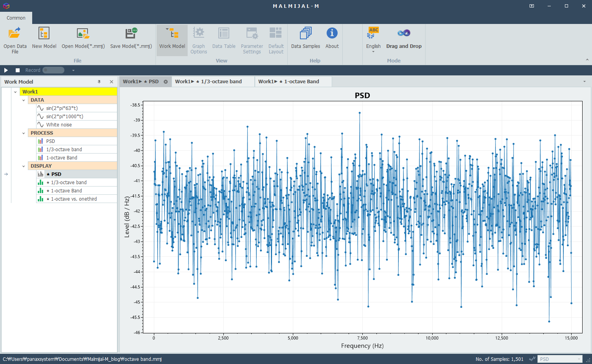Click the ribbon display options icon
This screenshot has height=364, width=592.
[x=532, y=6]
